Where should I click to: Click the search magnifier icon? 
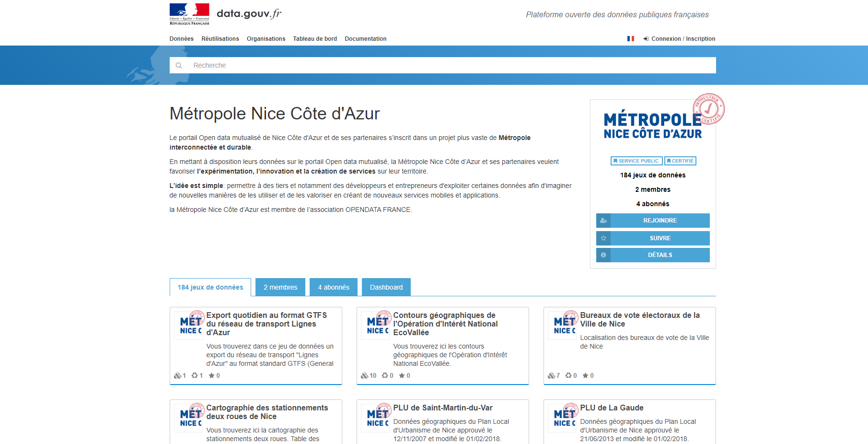[x=179, y=66]
